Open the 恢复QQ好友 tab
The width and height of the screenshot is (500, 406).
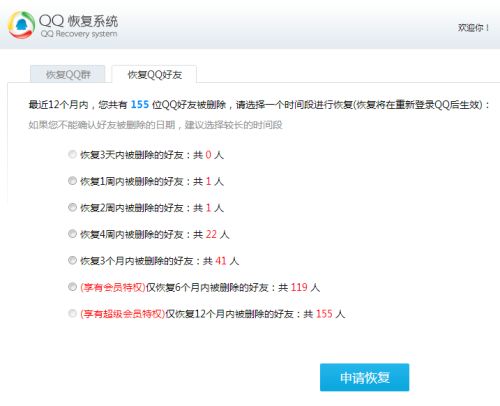pyautogui.click(x=154, y=74)
